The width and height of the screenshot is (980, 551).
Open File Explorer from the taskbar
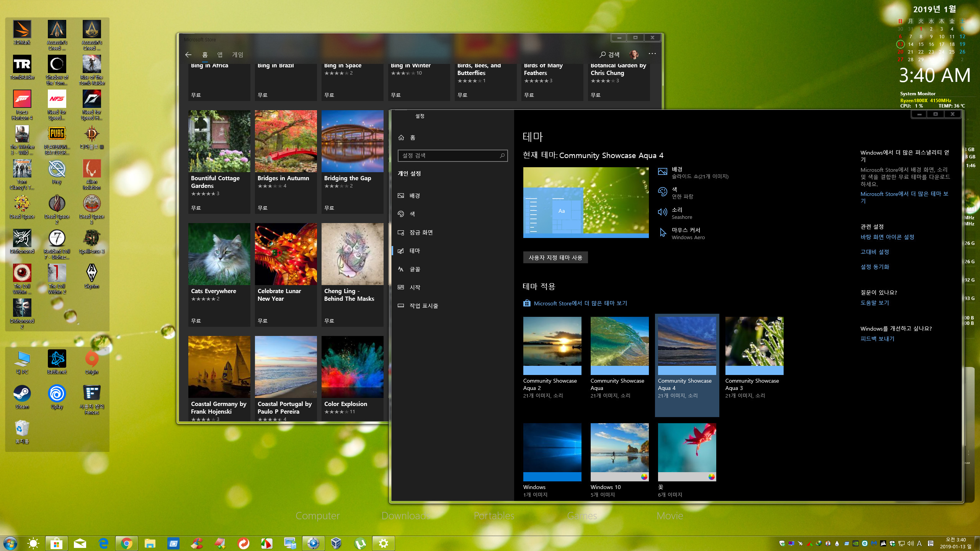pos(150,543)
